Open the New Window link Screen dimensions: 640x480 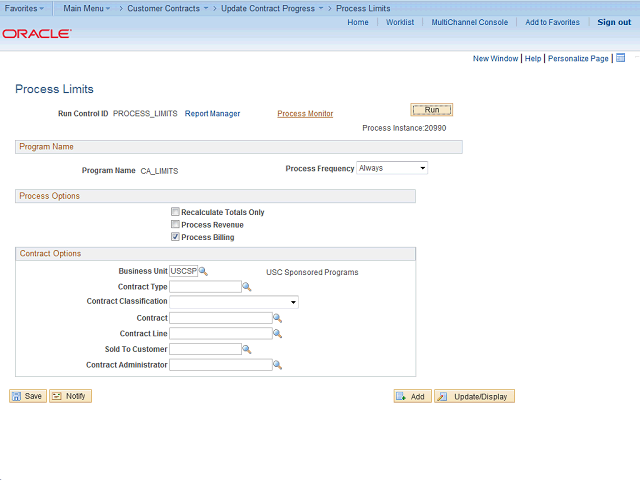point(496,58)
